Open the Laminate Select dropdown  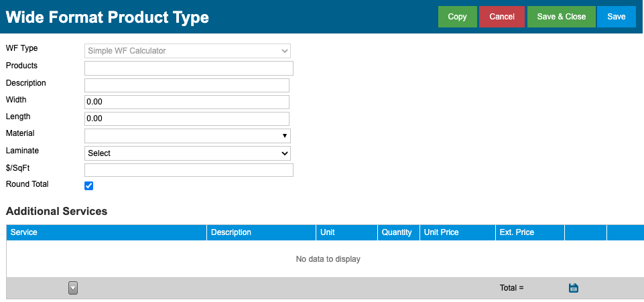pyautogui.click(x=188, y=153)
